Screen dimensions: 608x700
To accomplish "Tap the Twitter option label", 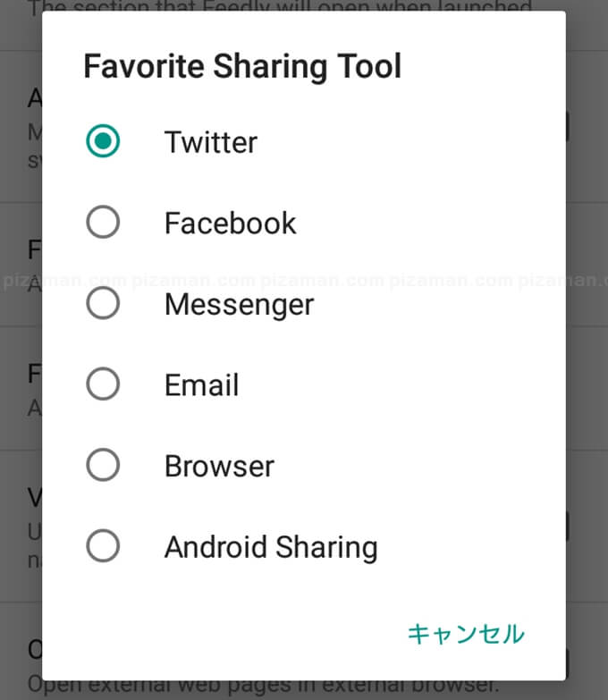I will point(211,142).
